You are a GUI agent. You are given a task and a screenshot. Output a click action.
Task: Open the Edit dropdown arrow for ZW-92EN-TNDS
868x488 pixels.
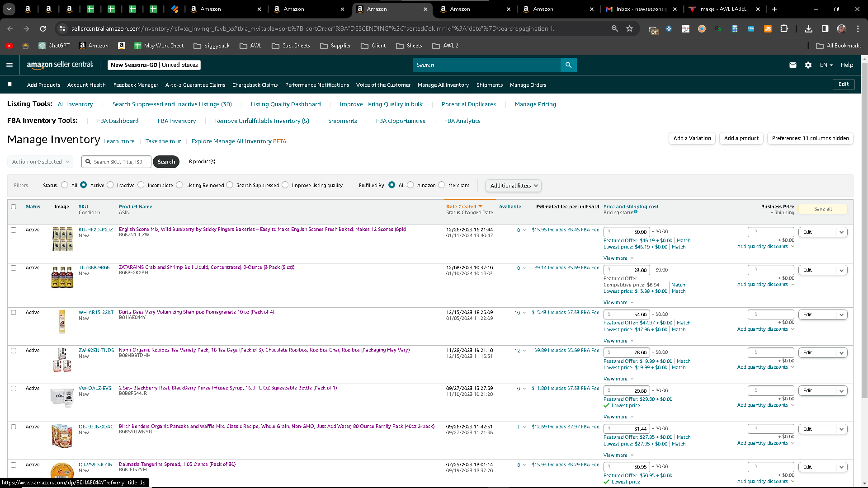[841, 353]
